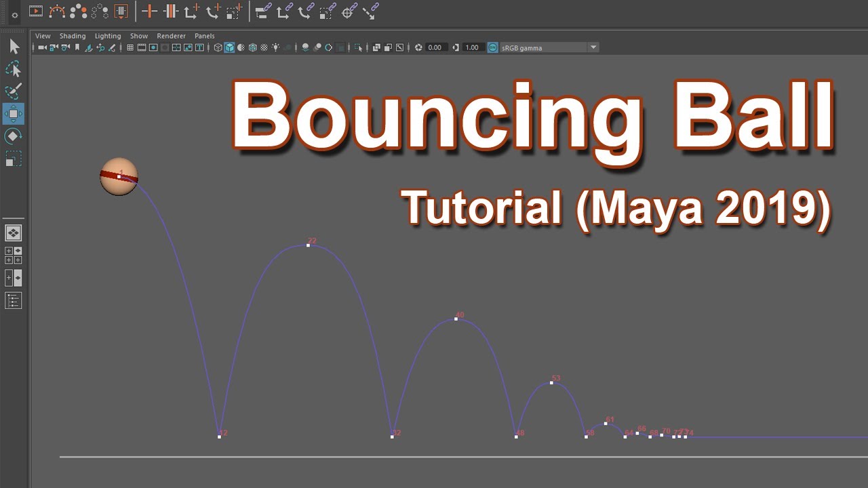Set a key on translate

(192, 11)
